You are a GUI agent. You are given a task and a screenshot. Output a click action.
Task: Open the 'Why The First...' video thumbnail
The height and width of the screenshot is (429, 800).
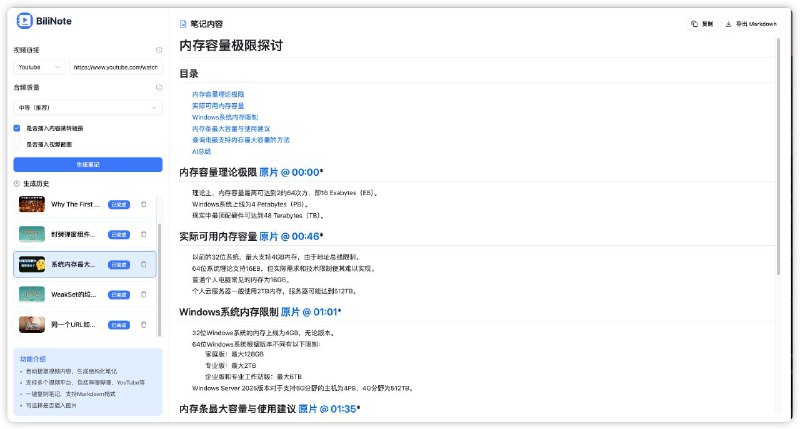click(x=32, y=205)
